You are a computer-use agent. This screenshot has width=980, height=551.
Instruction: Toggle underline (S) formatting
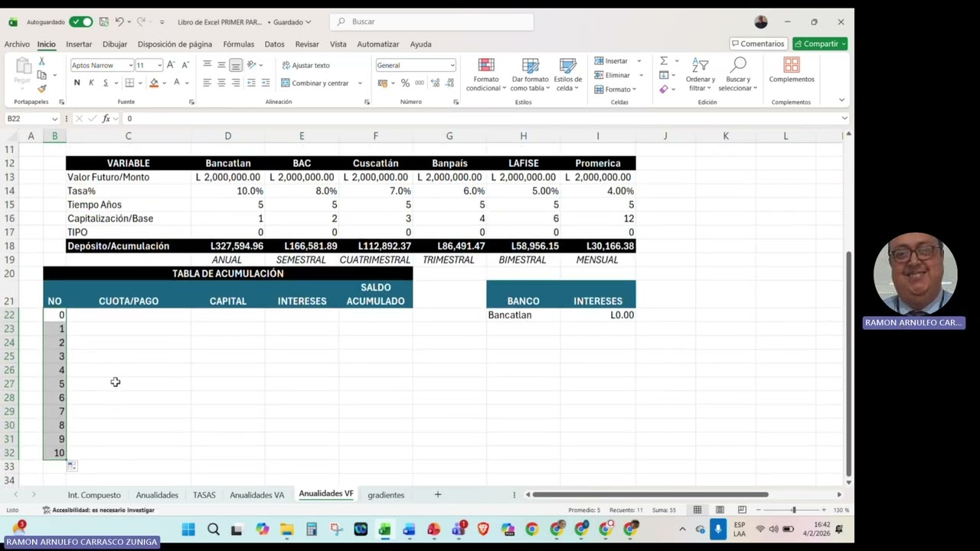105,83
